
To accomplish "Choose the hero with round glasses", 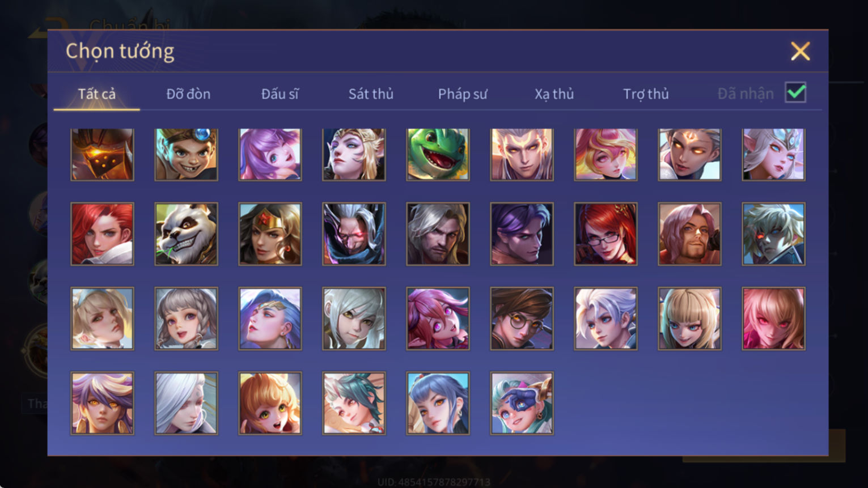I will (x=522, y=318).
